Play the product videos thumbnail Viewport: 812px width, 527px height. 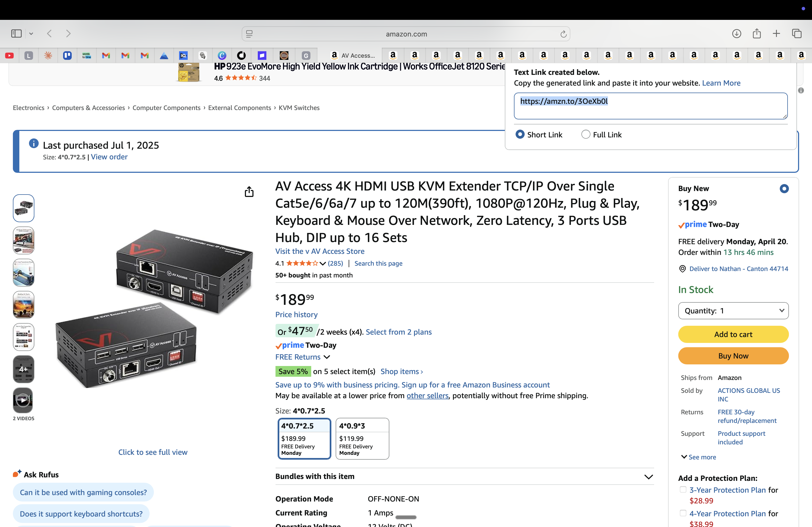click(x=23, y=400)
